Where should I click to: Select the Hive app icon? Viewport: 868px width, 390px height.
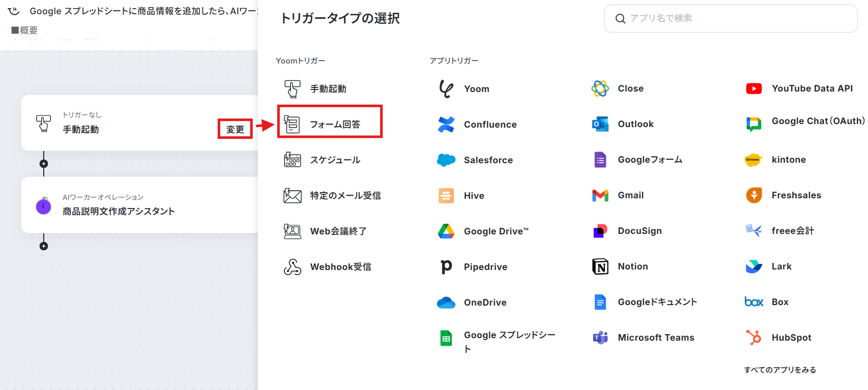(446, 196)
